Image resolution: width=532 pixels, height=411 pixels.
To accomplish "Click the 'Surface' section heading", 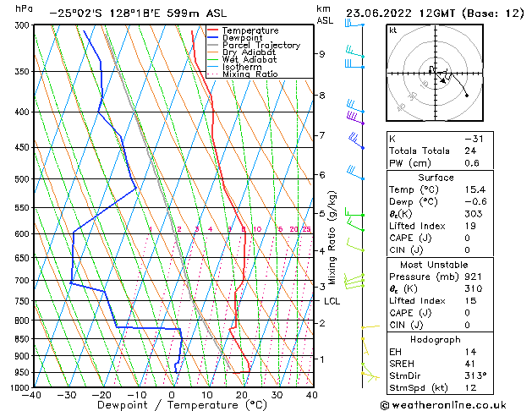I will 436,178.
